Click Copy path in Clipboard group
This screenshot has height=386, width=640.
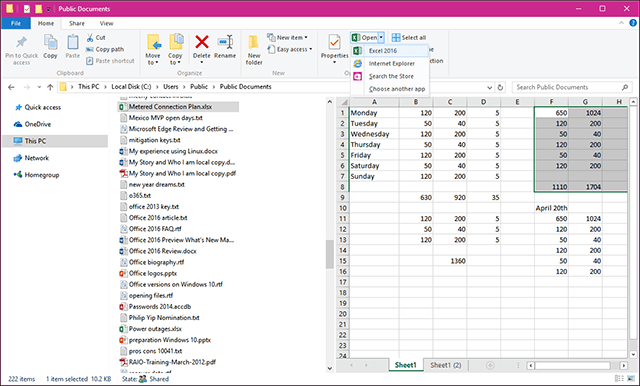pos(105,49)
